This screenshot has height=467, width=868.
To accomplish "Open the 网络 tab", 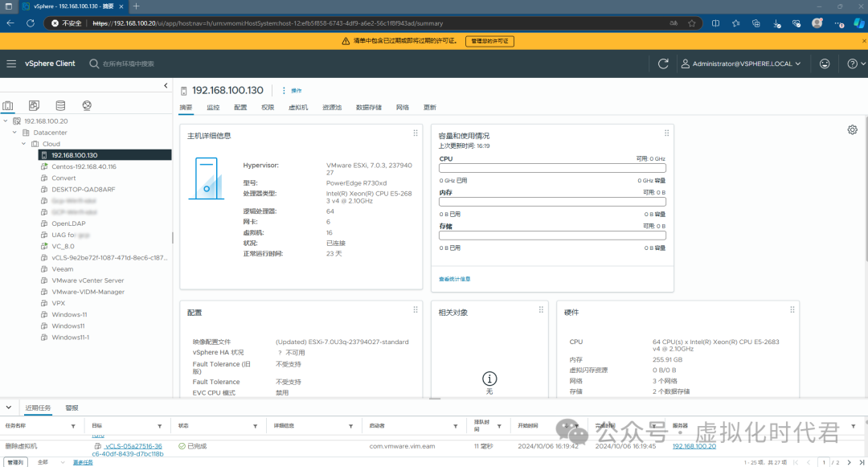I will 403,108.
